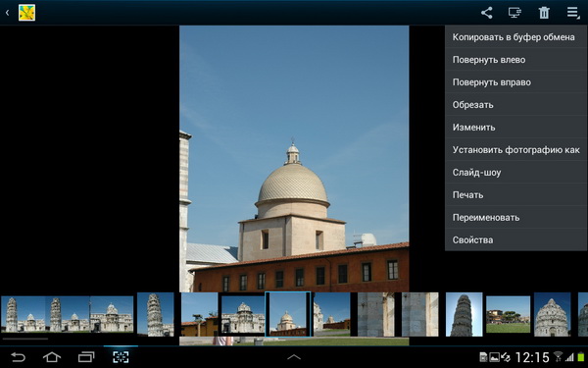Tap the Android back navigation button

[x=18, y=357]
